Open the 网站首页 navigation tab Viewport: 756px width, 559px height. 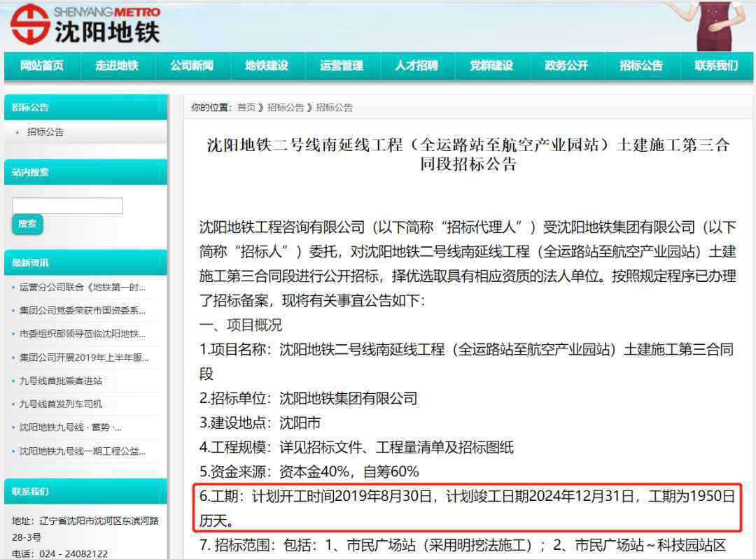[x=42, y=66]
